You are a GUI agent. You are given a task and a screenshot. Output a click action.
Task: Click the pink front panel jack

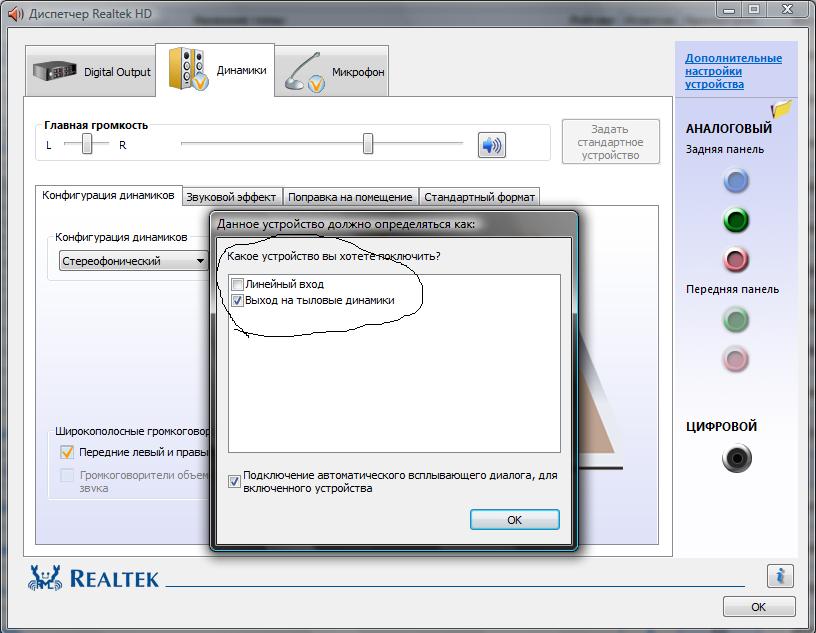pyautogui.click(x=736, y=359)
